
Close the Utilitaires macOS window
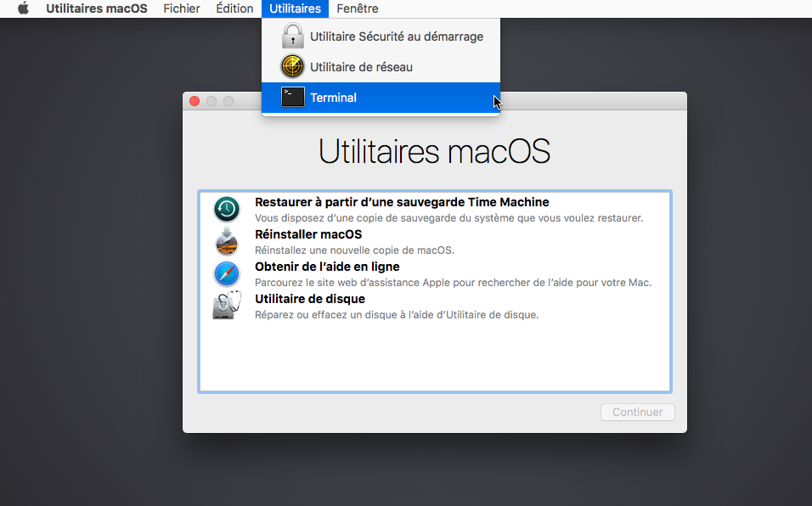pos(195,101)
